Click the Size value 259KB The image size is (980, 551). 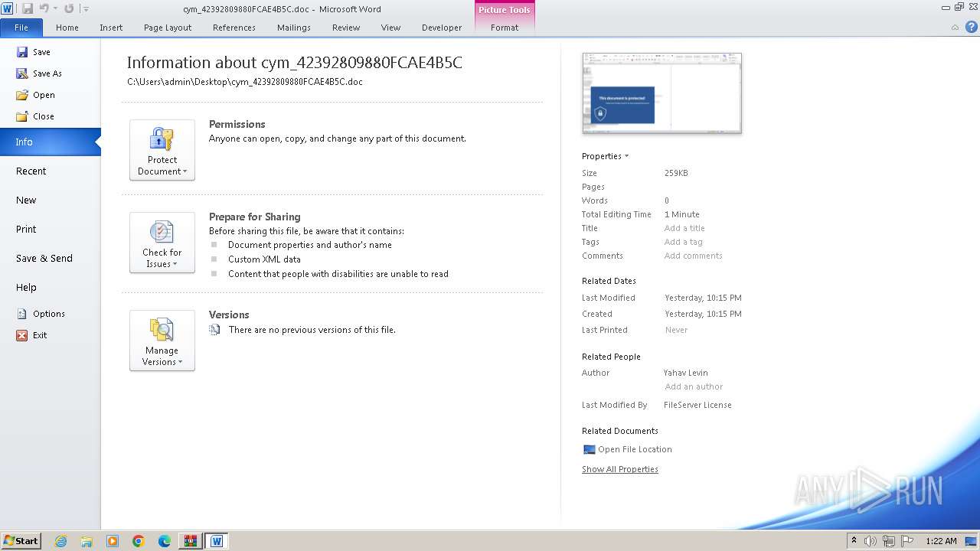(x=676, y=173)
